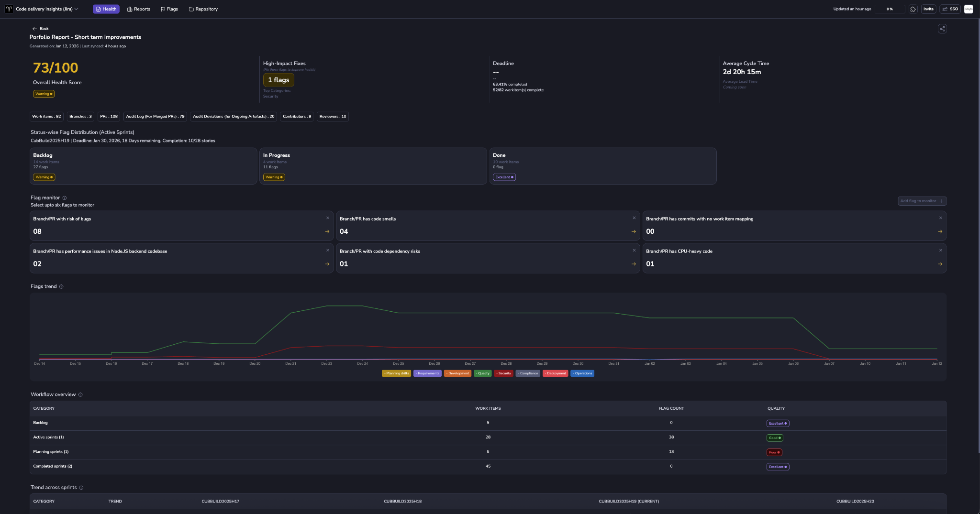Open details arrow for risk of bugs
Image resolution: width=980 pixels, height=514 pixels.
[x=327, y=231]
